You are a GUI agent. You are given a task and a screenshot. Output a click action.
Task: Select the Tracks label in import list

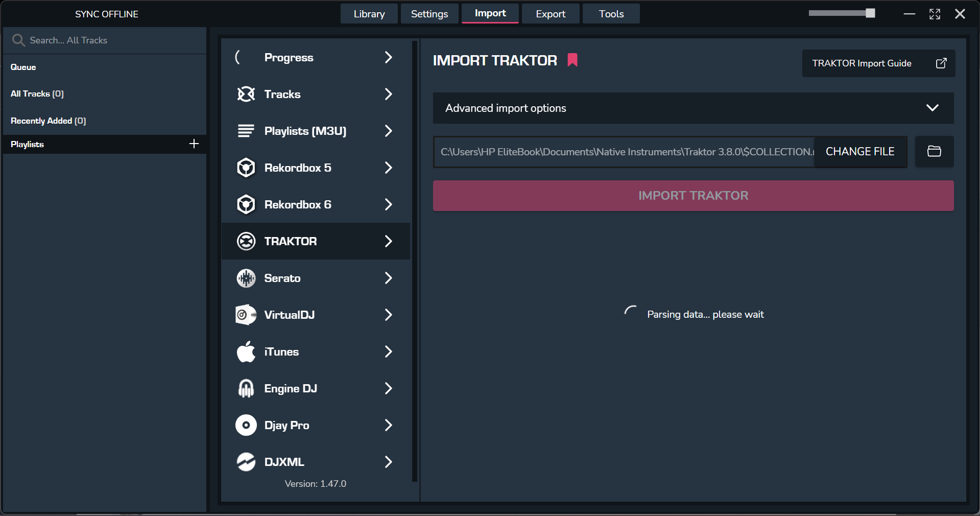pyautogui.click(x=282, y=94)
